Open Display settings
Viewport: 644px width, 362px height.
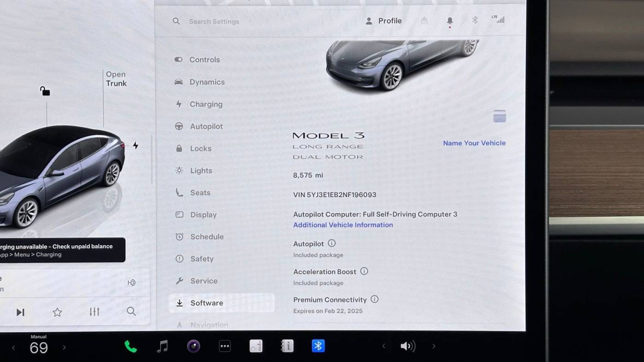tap(196, 215)
